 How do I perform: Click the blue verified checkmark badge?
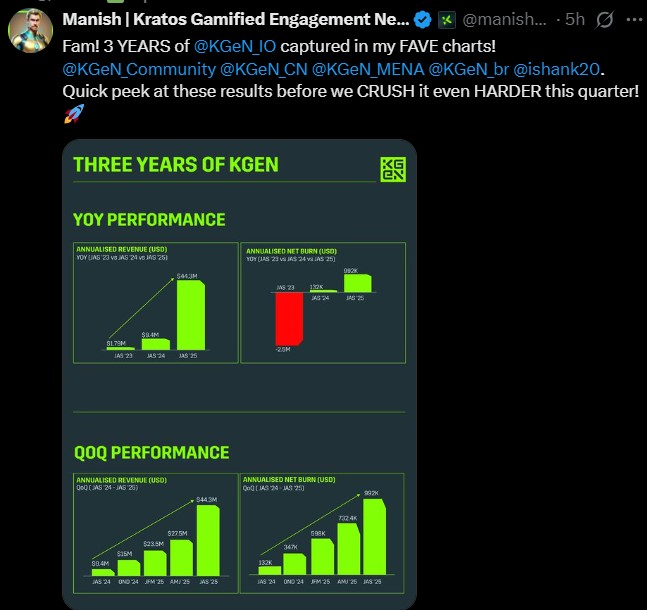(423, 20)
